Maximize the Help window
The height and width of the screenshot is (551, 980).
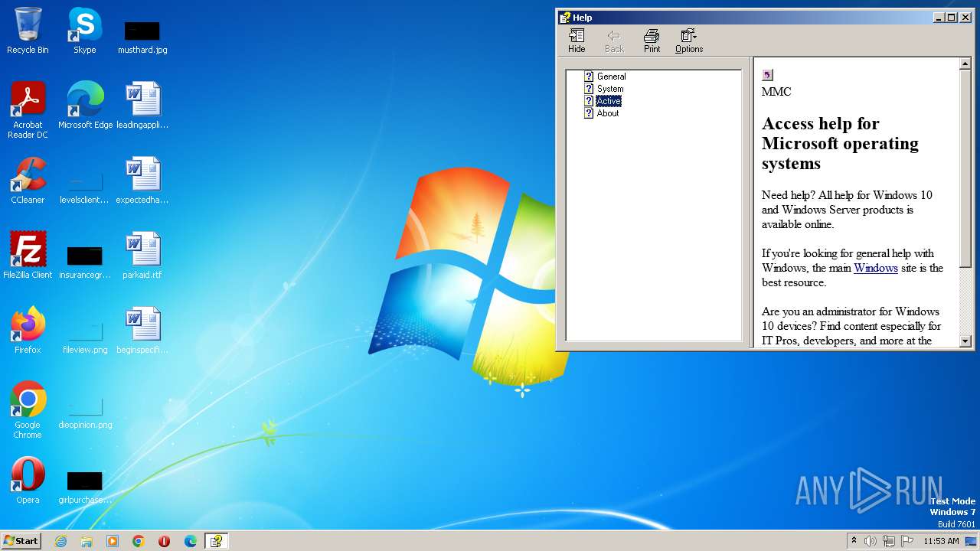[951, 18]
